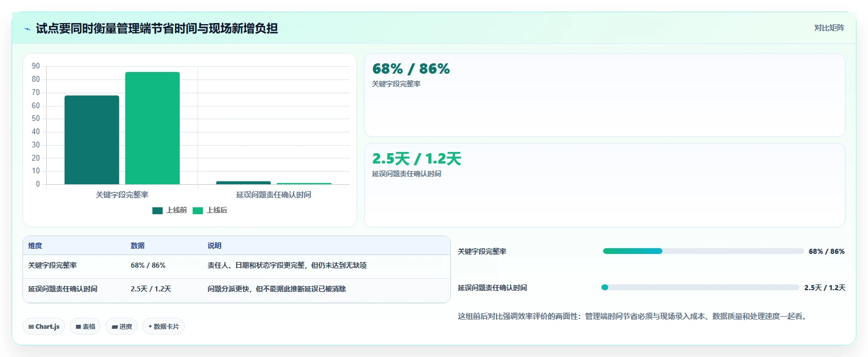The width and height of the screenshot is (868, 357).
Task: Click the 关键字段完整率 x-axis label
Action: [x=122, y=195]
